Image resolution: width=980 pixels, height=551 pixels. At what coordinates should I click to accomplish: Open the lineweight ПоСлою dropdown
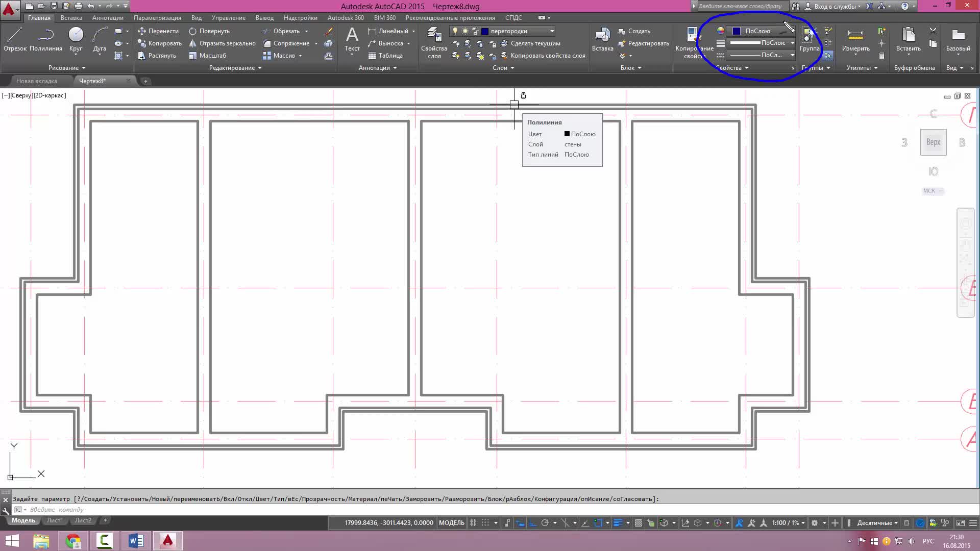click(x=792, y=43)
